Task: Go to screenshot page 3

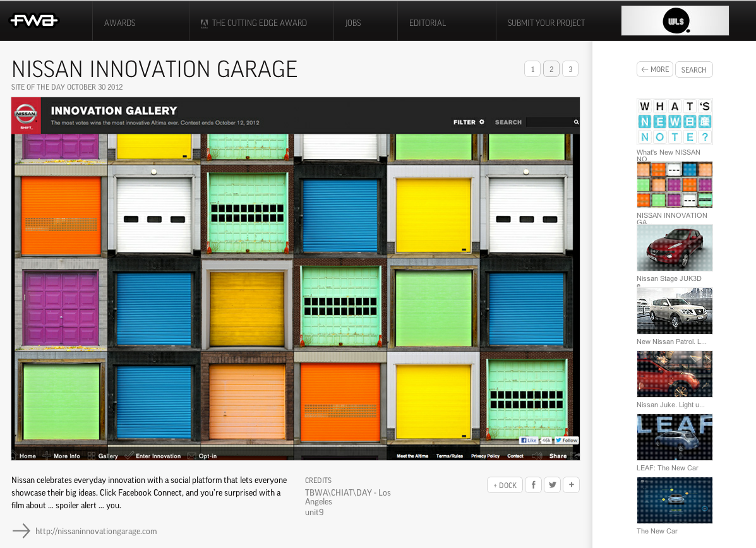Action: click(570, 69)
